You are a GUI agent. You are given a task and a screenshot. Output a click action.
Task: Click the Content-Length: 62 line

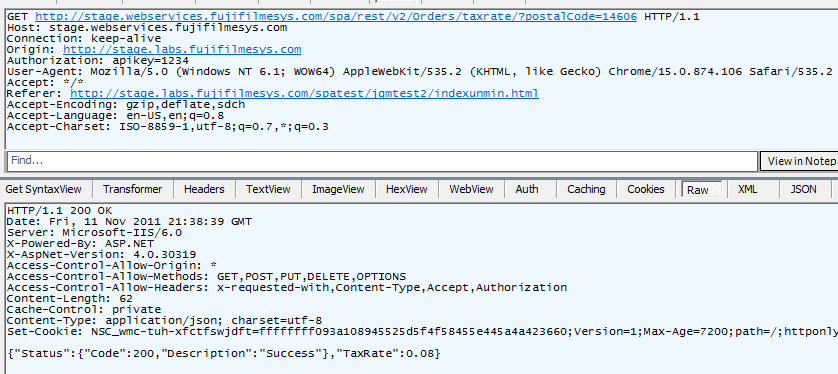coord(70,299)
